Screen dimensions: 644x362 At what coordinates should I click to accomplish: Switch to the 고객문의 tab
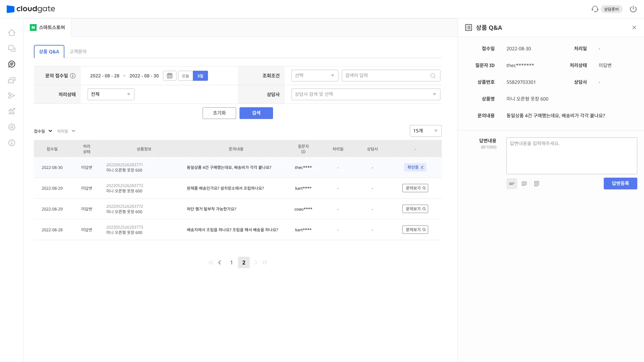coord(78,52)
